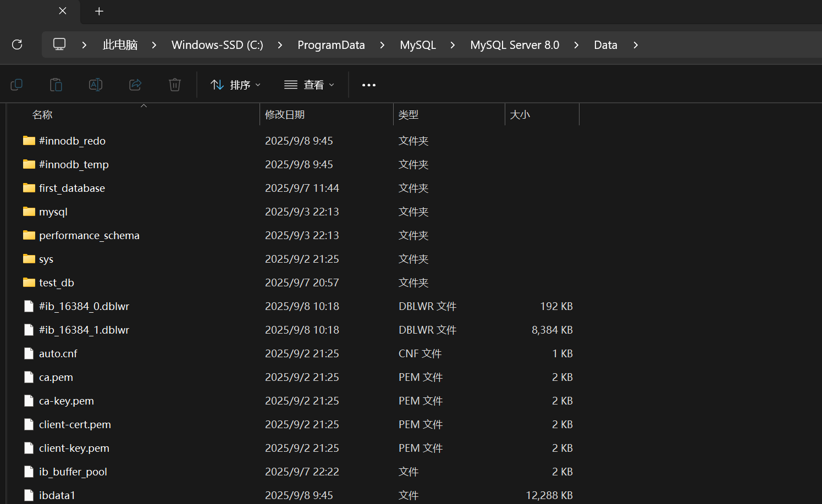
Task: Select the ib_buffer_pool file icon
Action: click(x=29, y=472)
